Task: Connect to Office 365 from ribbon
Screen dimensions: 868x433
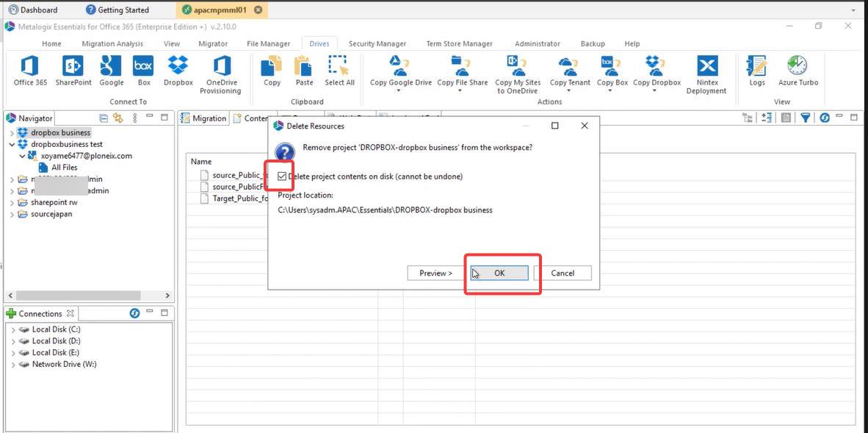Action: pyautogui.click(x=30, y=71)
